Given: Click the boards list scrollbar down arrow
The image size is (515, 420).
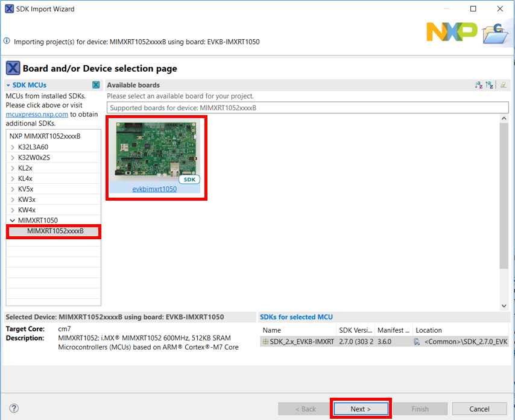Looking at the screenshot, I should coord(504,306).
